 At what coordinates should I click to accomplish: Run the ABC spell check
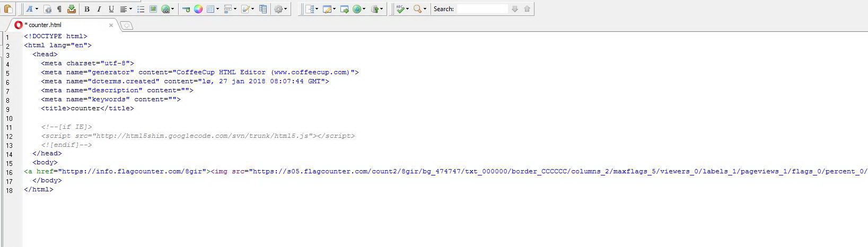[x=400, y=9]
